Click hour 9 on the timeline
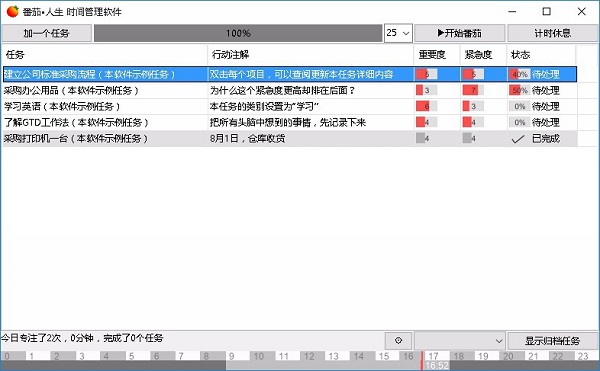 click(x=232, y=356)
